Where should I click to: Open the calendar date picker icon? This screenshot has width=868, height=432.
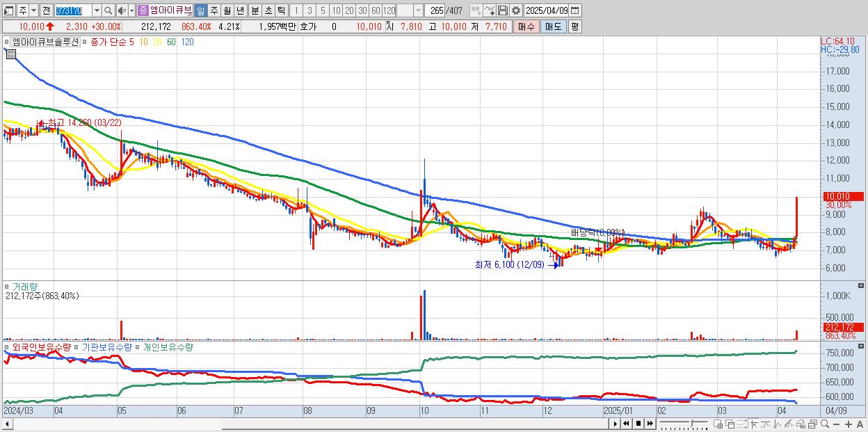coord(574,10)
